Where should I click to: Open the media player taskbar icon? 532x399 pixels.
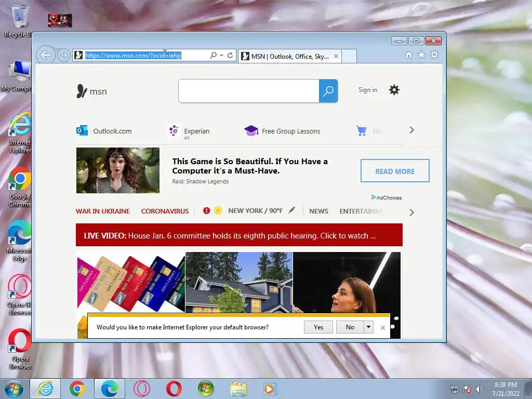pos(270,389)
